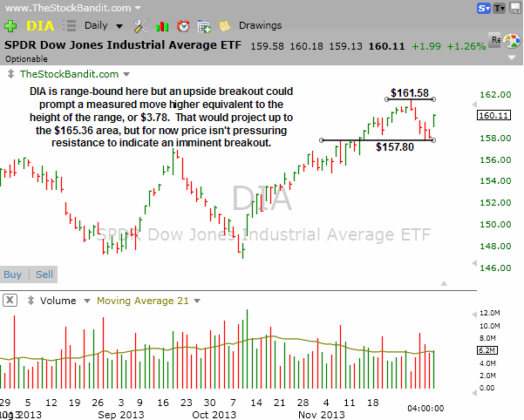
Task: Open the color palette icon
Action: (x=512, y=42)
